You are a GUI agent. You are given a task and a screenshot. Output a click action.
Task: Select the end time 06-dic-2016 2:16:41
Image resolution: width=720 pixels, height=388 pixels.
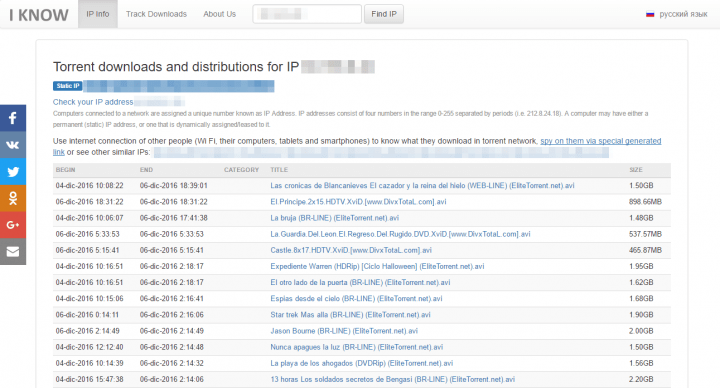click(x=172, y=298)
